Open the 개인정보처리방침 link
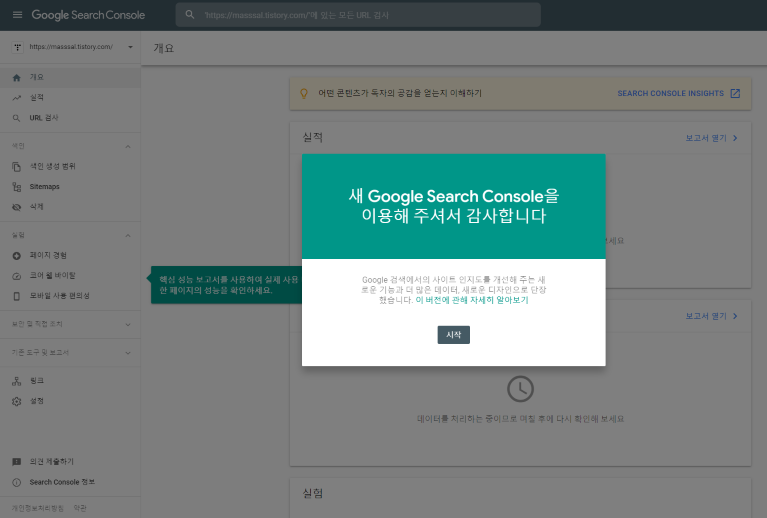The height and width of the screenshot is (518, 767). point(38,508)
